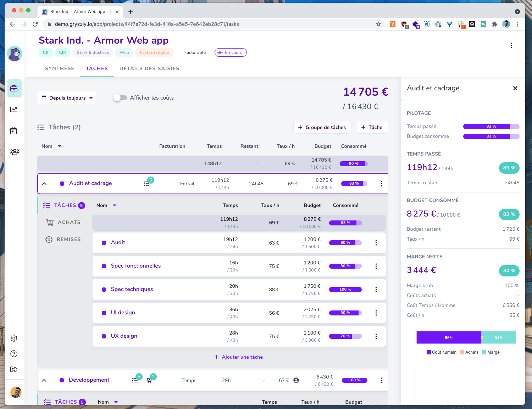This screenshot has width=532, height=409.
Task: Open the Depuis toujours date dropdown
Action: tap(67, 98)
